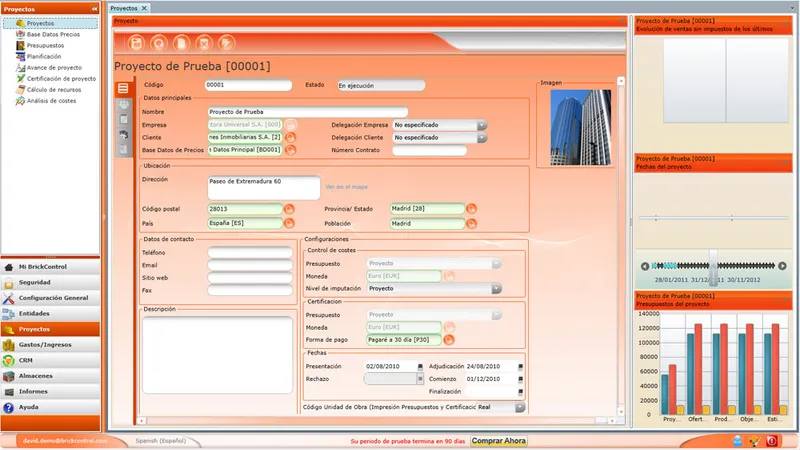Click the lookup icon beside Código postal field
The height and width of the screenshot is (450, 800).
pyautogui.click(x=289, y=209)
